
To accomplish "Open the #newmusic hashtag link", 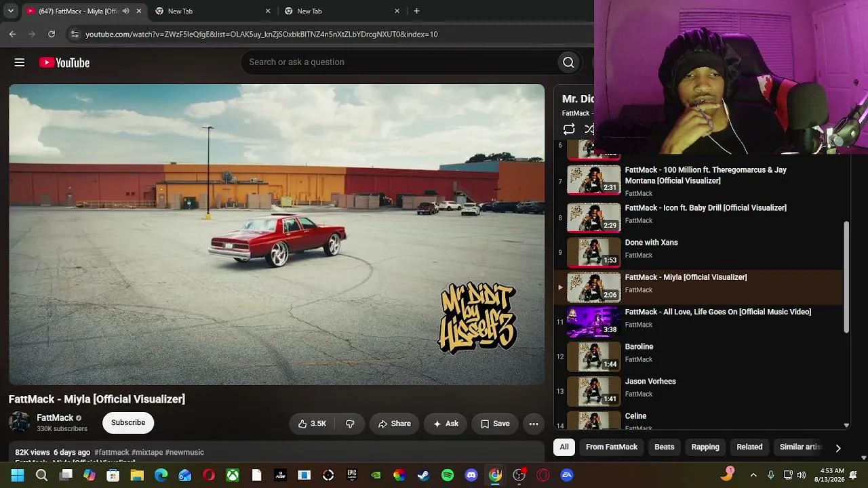I will (184, 452).
